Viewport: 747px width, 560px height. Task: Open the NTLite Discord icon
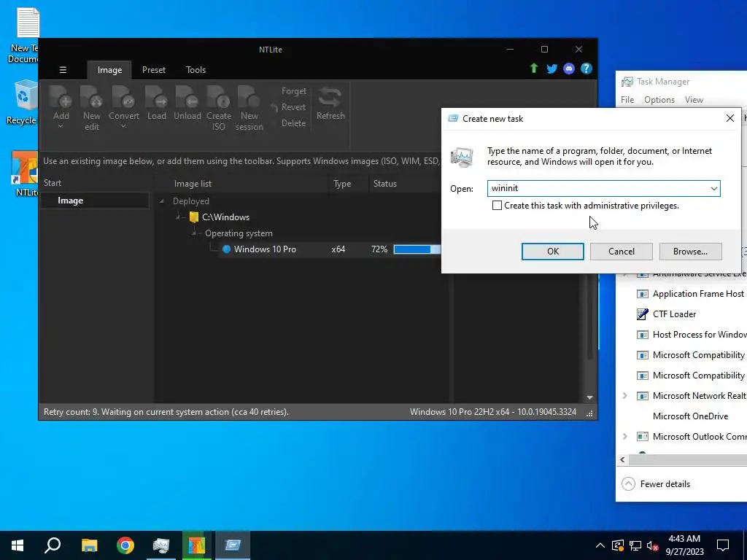tap(569, 69)
